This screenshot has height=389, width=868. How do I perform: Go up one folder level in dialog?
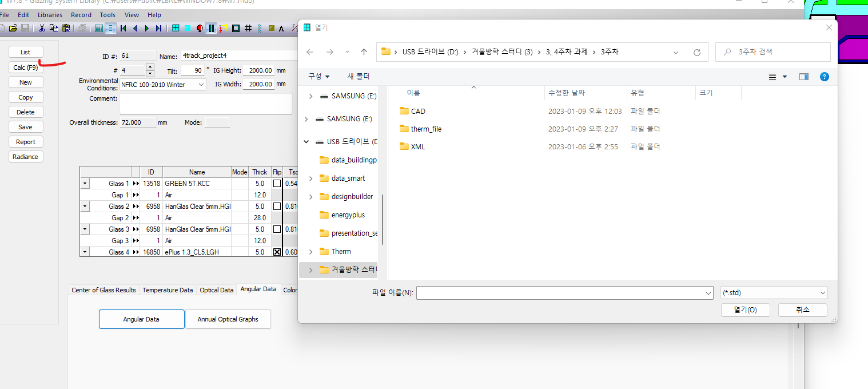coord(364,52)
